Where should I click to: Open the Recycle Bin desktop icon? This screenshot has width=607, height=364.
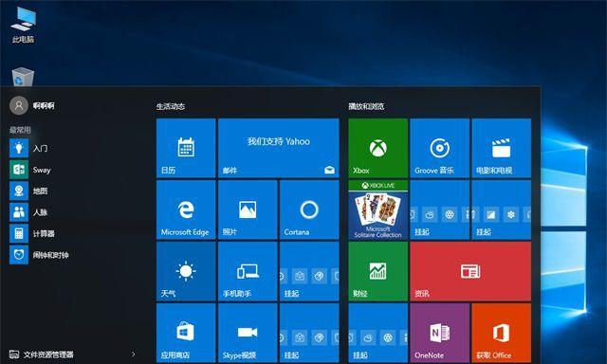pyautogui.click(x=23, y=77)
